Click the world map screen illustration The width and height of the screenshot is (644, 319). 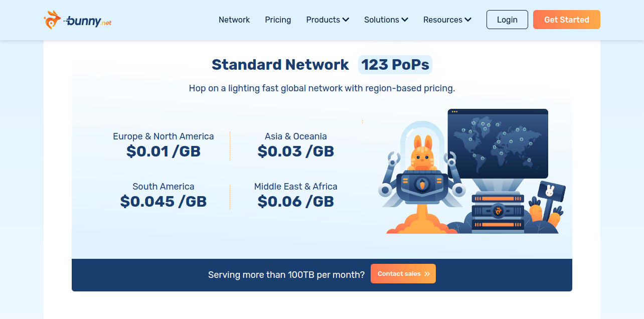click(x=498, y=143)
